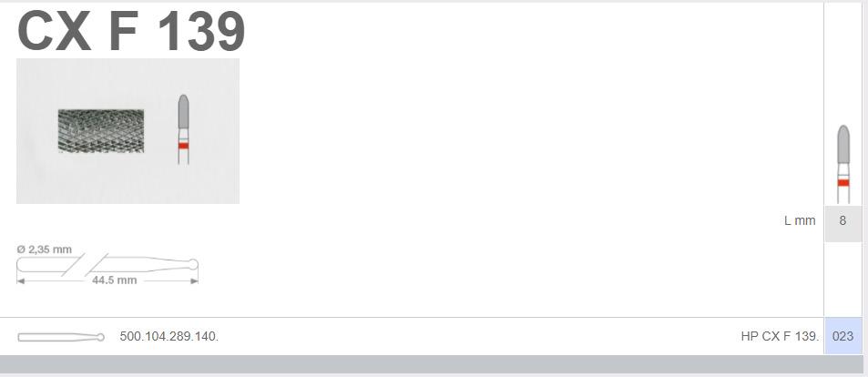Click red band on right column bur icon

(x=843, y=183)
